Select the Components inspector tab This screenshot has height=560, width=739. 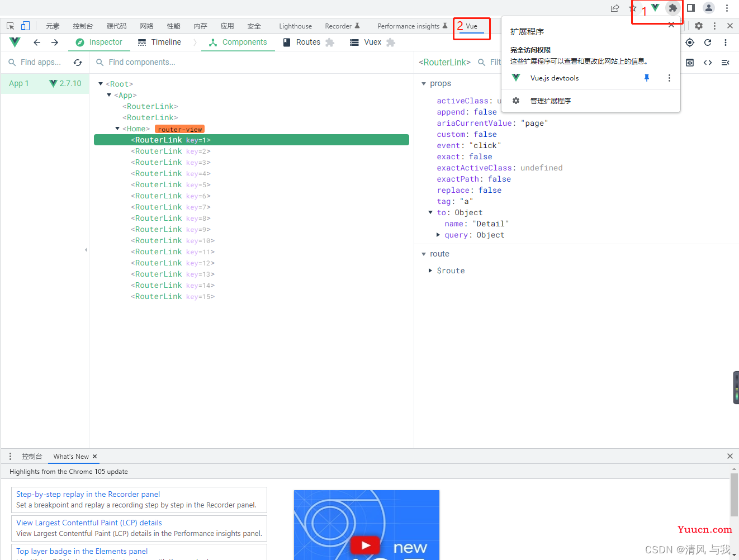(x=238, y=42)
